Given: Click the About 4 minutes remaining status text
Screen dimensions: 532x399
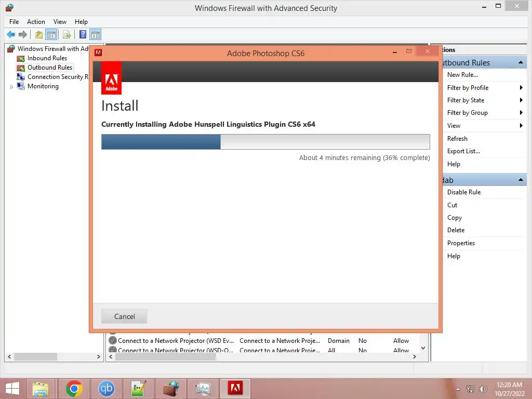Looking at the screenshot, I should pyautogui.click(x=364, y=158).
